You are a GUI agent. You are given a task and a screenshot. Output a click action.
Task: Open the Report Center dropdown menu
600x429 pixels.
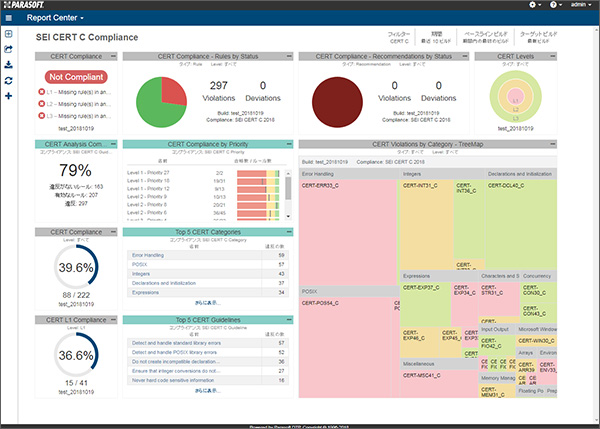tap(55, 18)
